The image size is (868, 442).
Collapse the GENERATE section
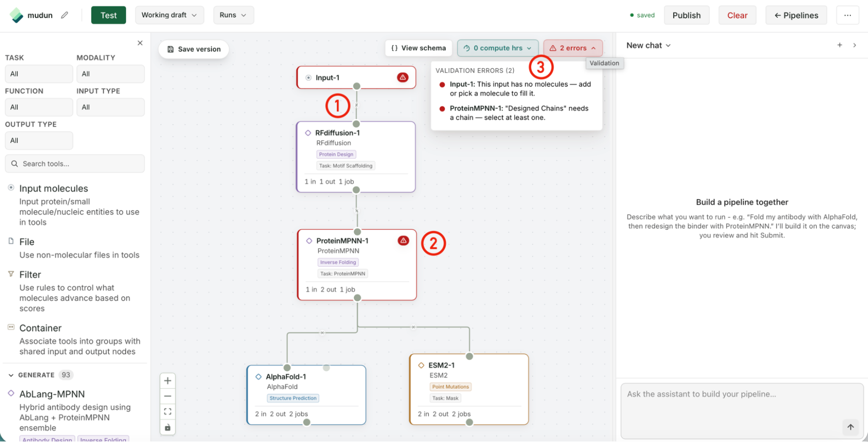(x=11, y=375)
